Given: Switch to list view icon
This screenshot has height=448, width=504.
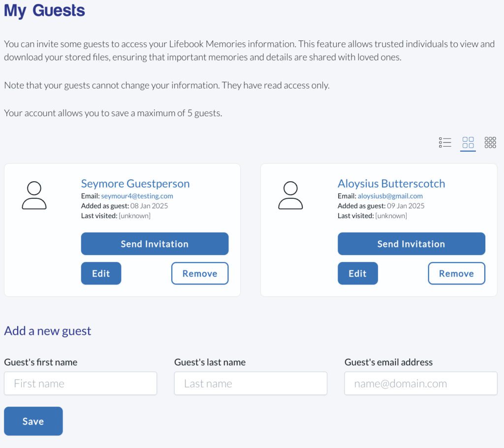Looking at the screenshot, I should (x=445, y=142).
